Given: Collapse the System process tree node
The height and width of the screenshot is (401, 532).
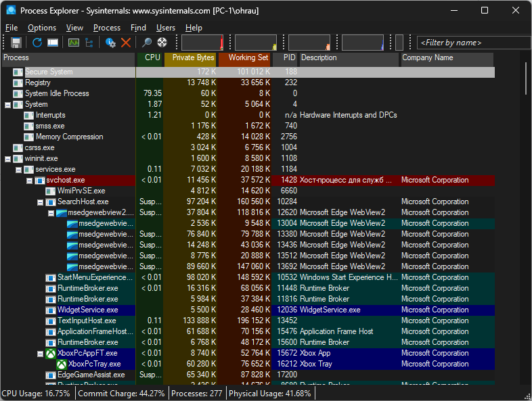Looking at the screenshot, I should [7, 104].
